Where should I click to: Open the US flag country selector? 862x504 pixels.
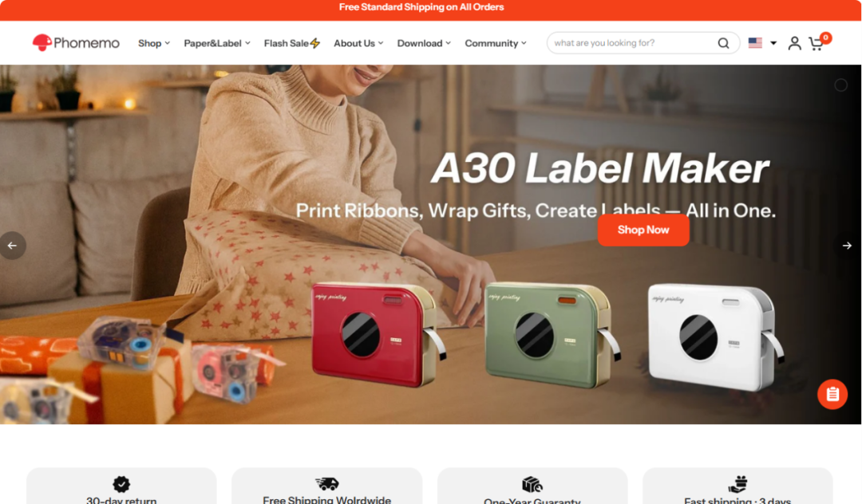coord(762,43)
